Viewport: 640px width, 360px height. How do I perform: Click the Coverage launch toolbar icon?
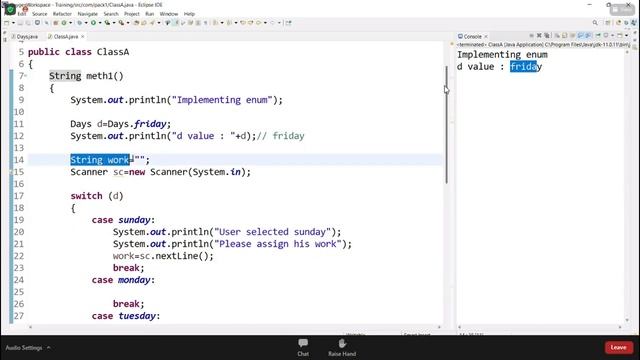click(107, 23)
